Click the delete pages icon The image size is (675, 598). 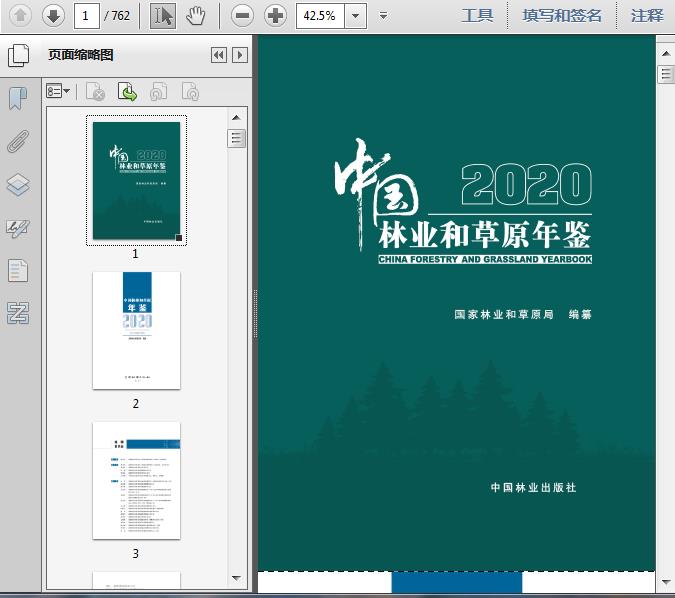[96, 92]
